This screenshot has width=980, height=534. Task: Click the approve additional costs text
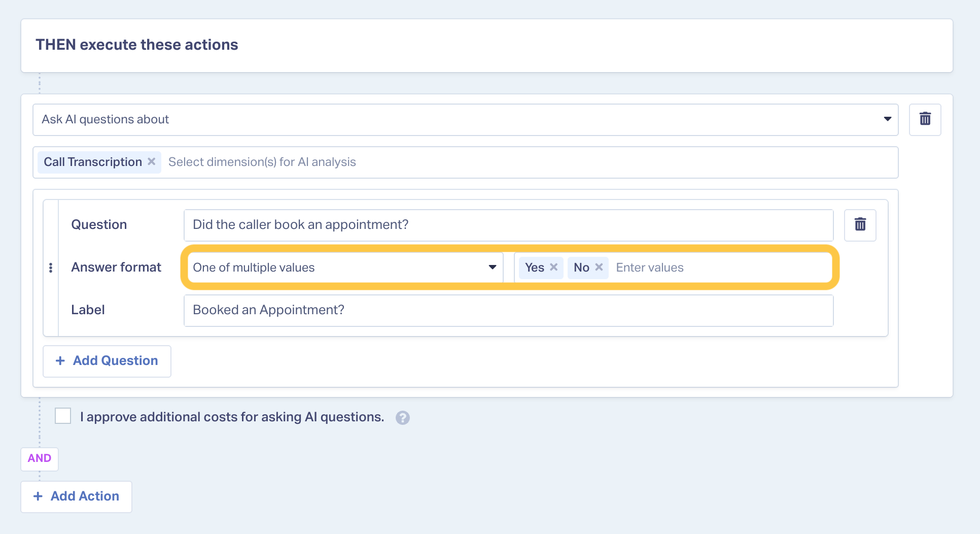(x=232, y=417)
